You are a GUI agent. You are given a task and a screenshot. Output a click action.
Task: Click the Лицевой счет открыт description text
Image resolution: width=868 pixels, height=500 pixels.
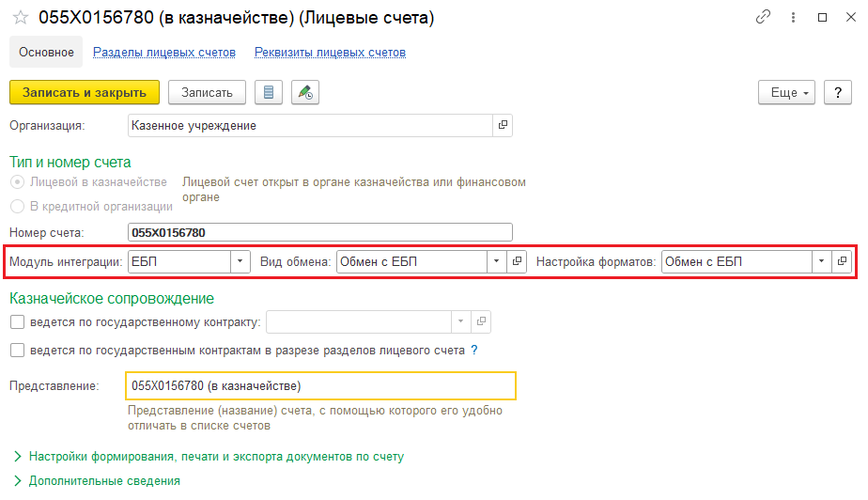click(x=354, y=189)
